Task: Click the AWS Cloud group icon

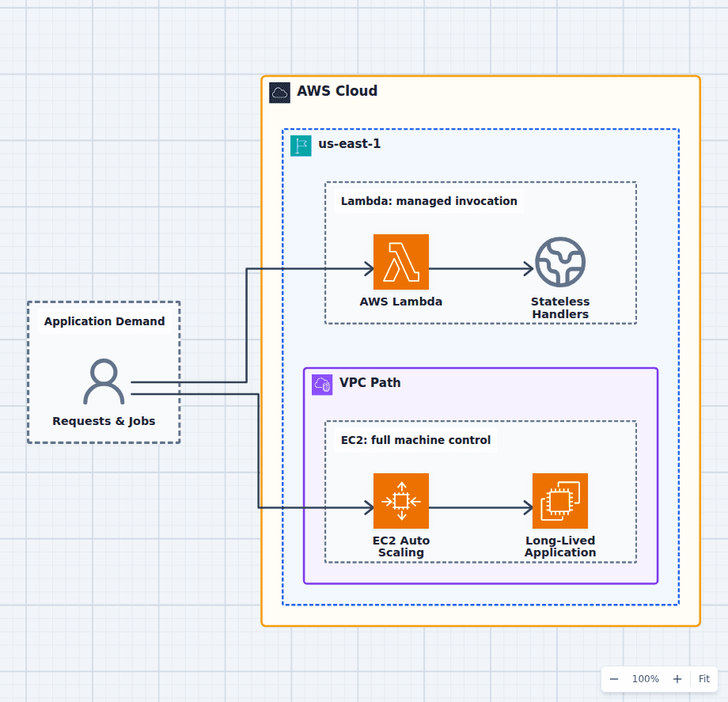Action: [x=280, y=93]
